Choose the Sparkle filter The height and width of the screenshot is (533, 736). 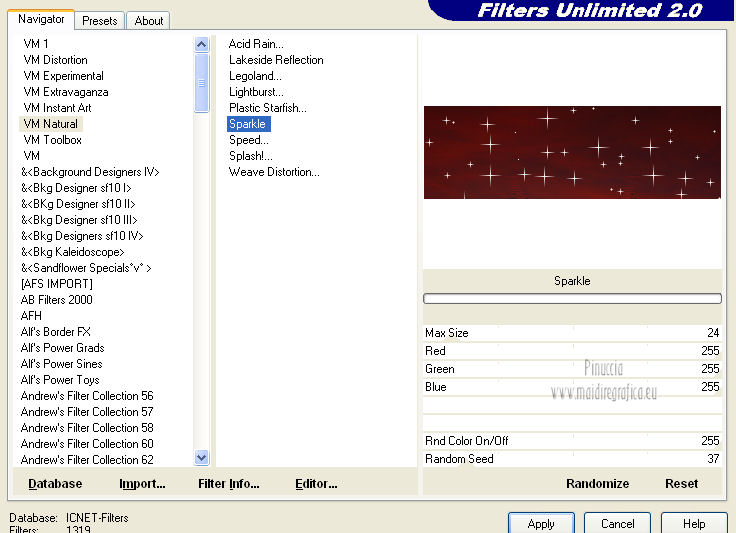(248, 124)
